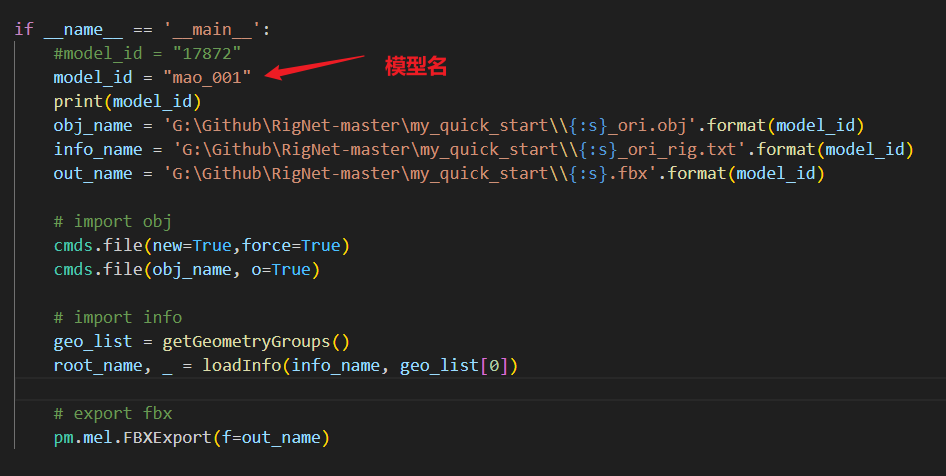The height and width of the screenshot is (476, 946).
Task: Click the red 模型名 annotation label
Action: coord(416,66)
